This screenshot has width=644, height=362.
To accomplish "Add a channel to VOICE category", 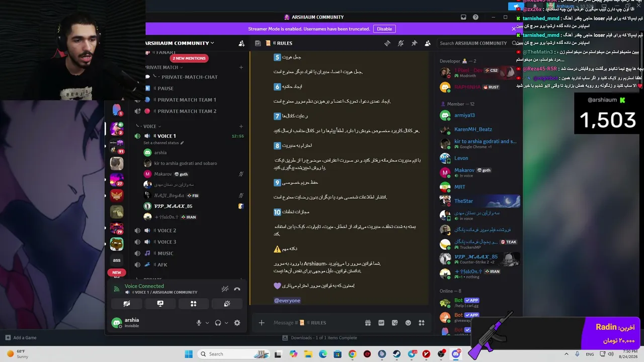I will [x=241, y=126].
